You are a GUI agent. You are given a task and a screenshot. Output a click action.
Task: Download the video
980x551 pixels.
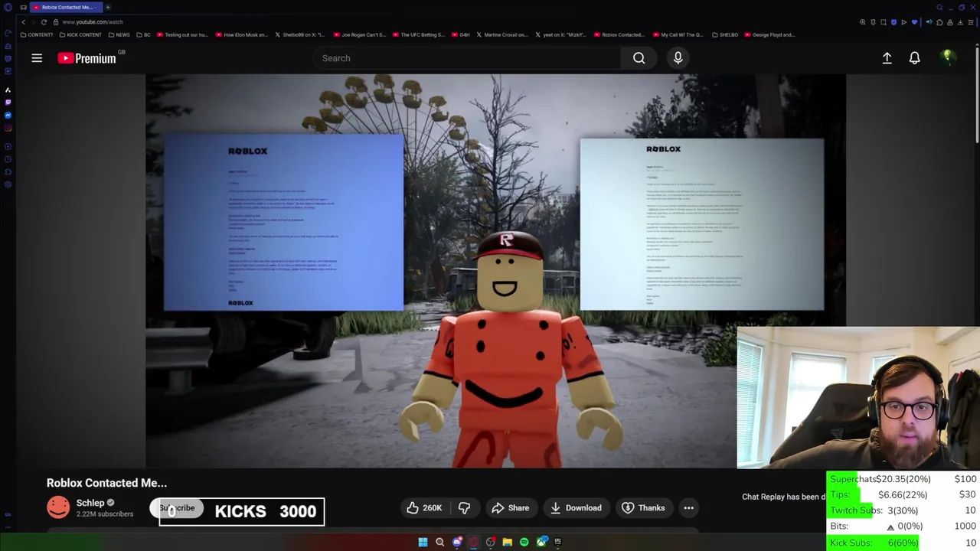click(x=576, y=508)
